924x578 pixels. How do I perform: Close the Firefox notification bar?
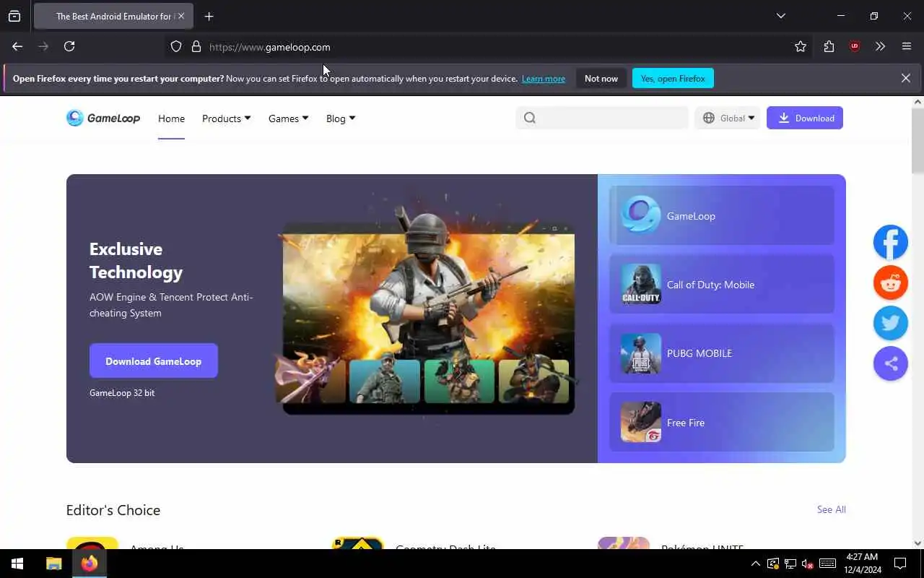coord(905,78)
